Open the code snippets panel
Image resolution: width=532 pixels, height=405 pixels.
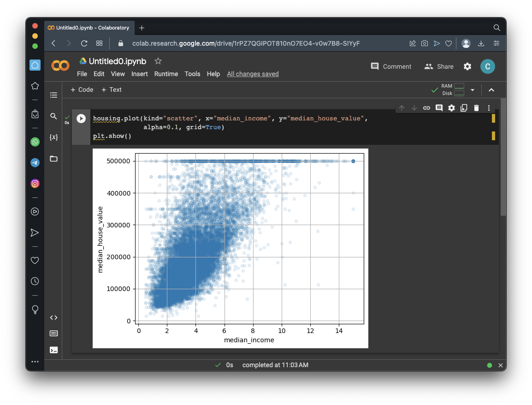(x=53, y=317)
